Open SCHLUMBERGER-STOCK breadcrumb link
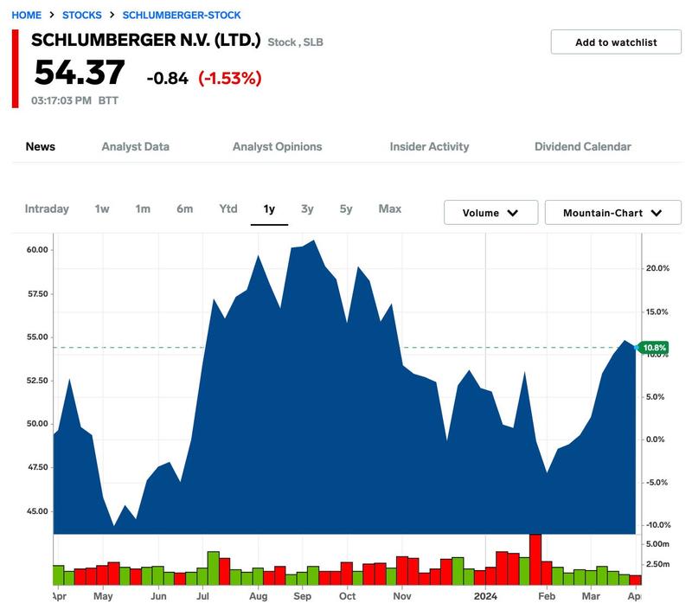This screenshot has width=692, height=616. pos(182,15)
